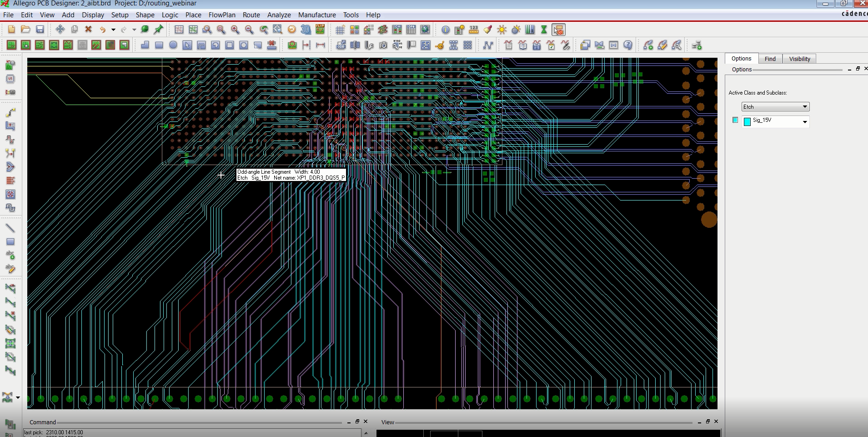Click the Delete red X icon
Viewport: 868px width, 437px height.
tap(89, 30)
